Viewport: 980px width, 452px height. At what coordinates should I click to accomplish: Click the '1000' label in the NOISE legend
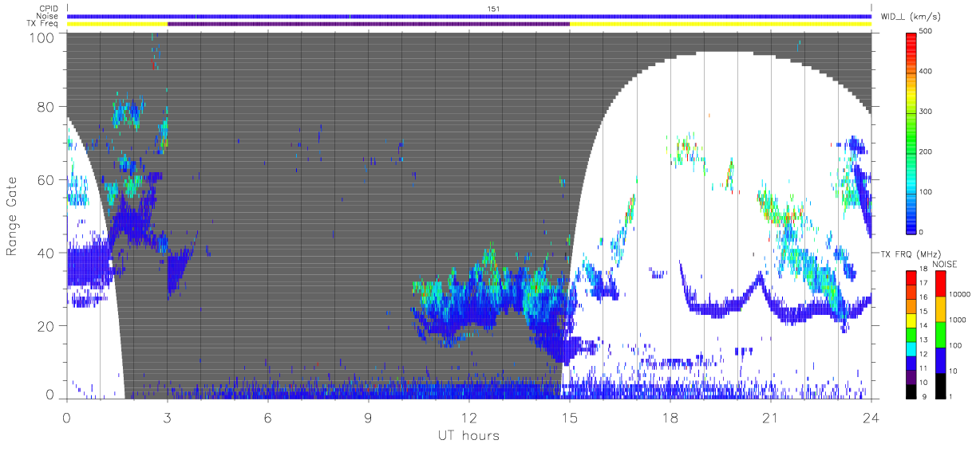[x=958, y=320]
